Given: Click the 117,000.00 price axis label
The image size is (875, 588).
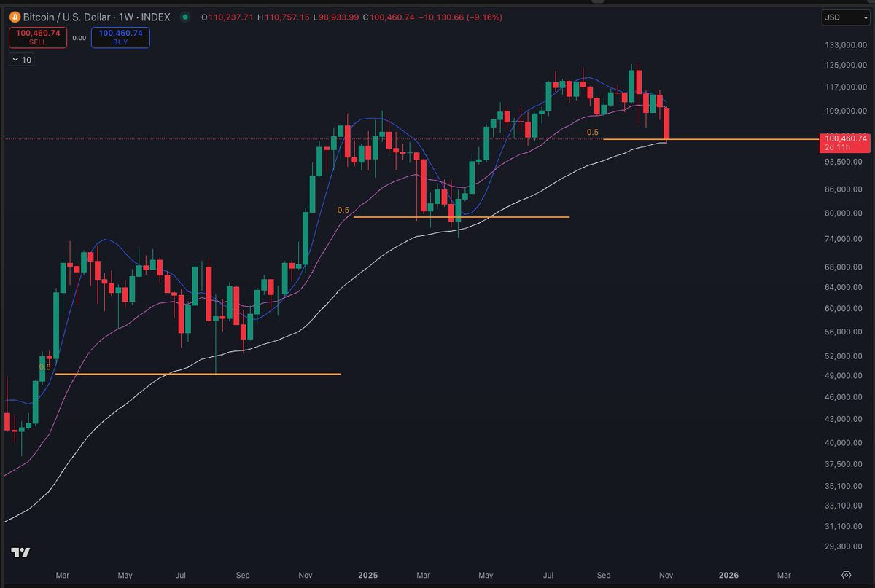Looking at the screenshot, I should click(846, 87).
